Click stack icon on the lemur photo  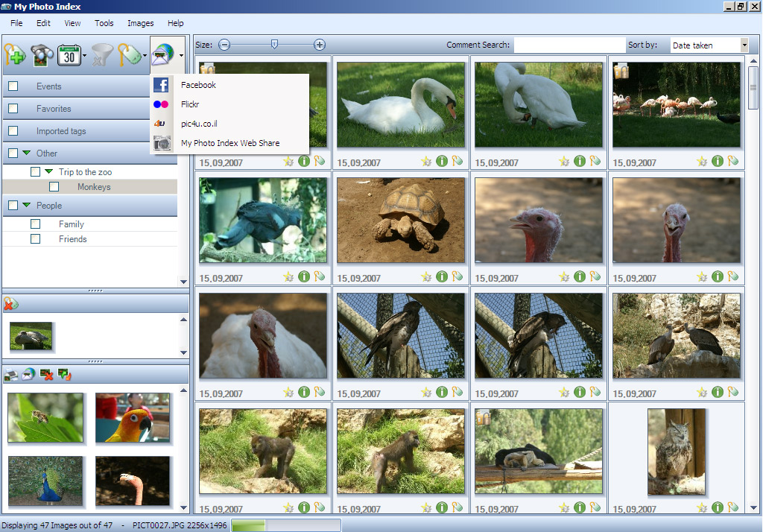click(x=483, y=417)
